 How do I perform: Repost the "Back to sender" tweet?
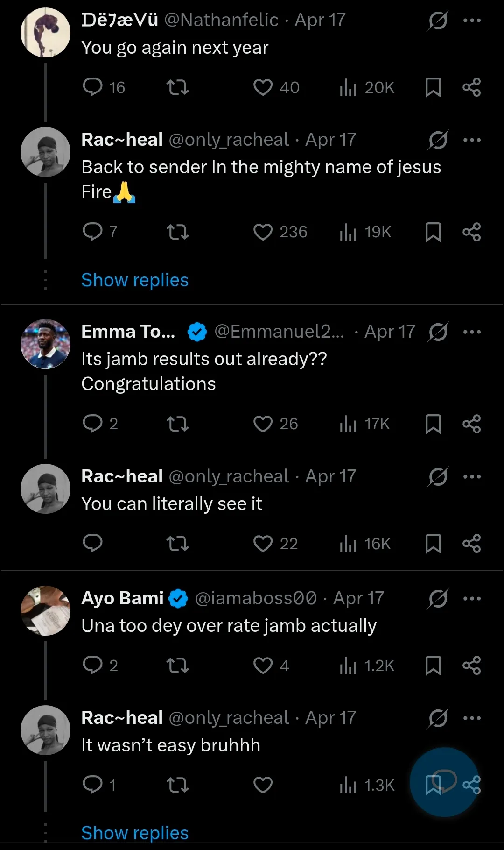178,232
